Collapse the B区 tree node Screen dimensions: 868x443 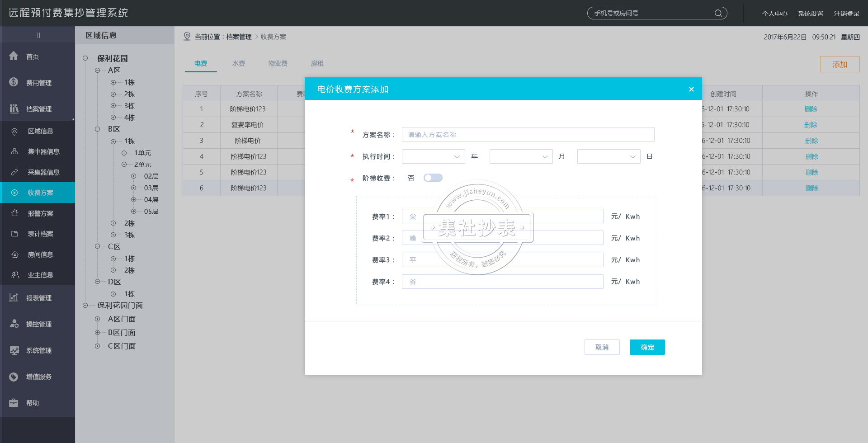point(98,129)
